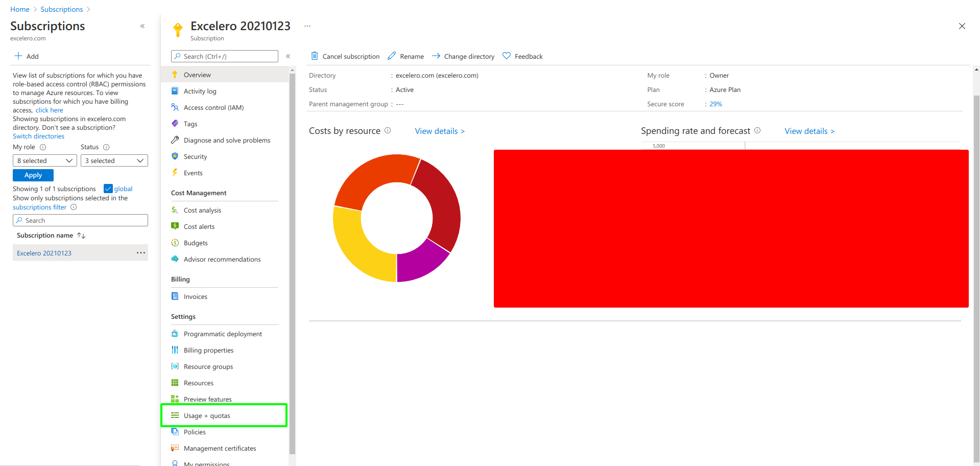Screen dimensions: 980x466
Task: Open the ellipsis menu next to Excelero 20210123
Action: point(307,26)
